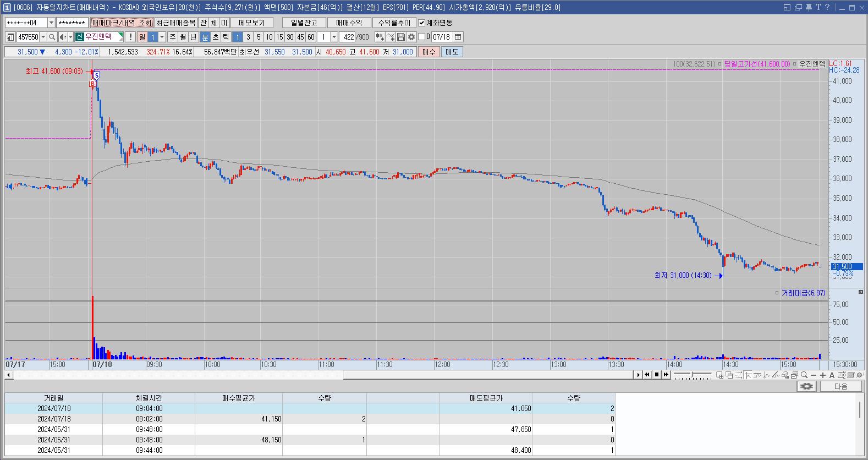Select the 틱 tick period toggle
Screen dimensions: 868x460
(x=226, y=37)
